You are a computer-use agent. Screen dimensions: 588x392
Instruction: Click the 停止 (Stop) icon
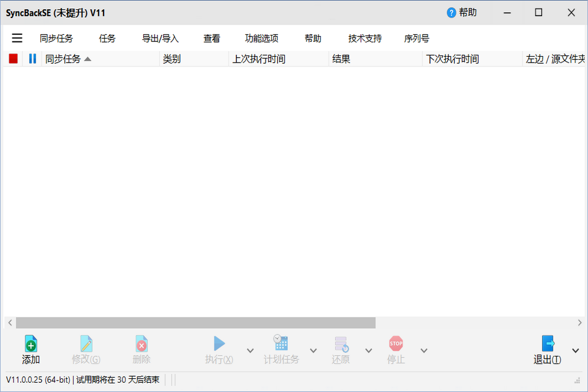395,344
